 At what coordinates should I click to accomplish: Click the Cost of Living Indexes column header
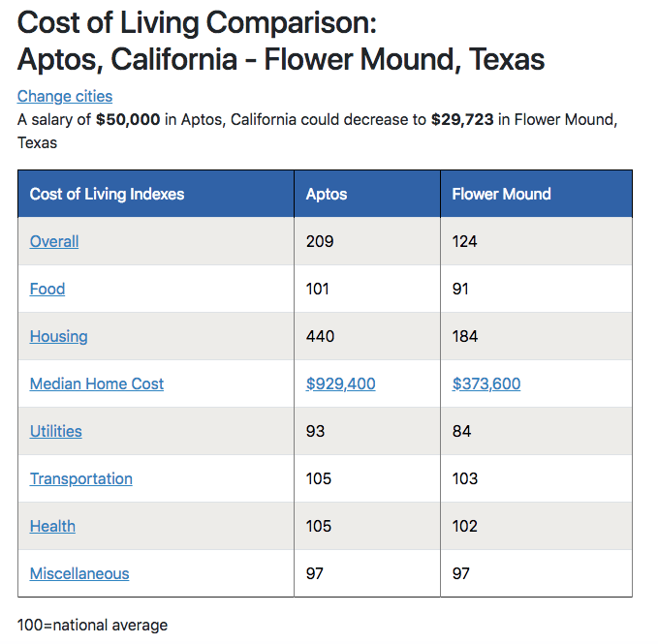tap(107, 194)
